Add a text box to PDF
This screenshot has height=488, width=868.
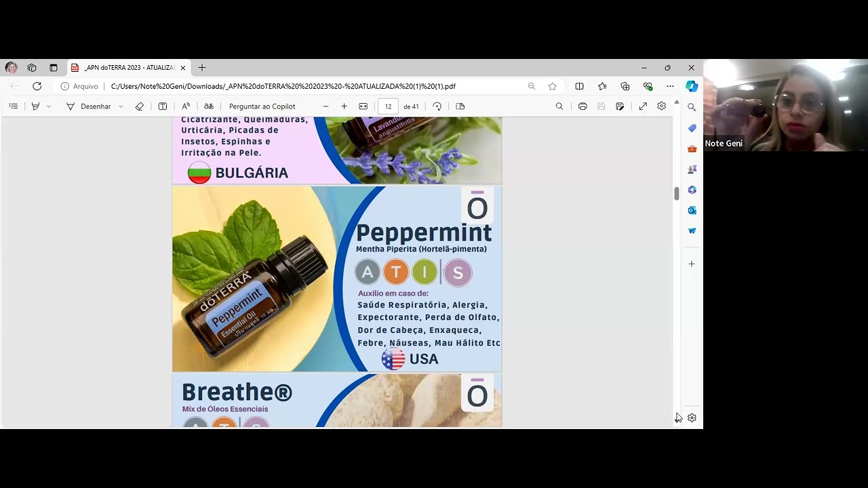(163, 106)
